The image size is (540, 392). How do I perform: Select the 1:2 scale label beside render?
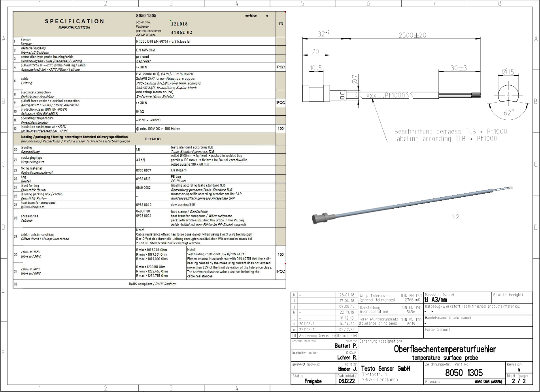coord(455,217)
